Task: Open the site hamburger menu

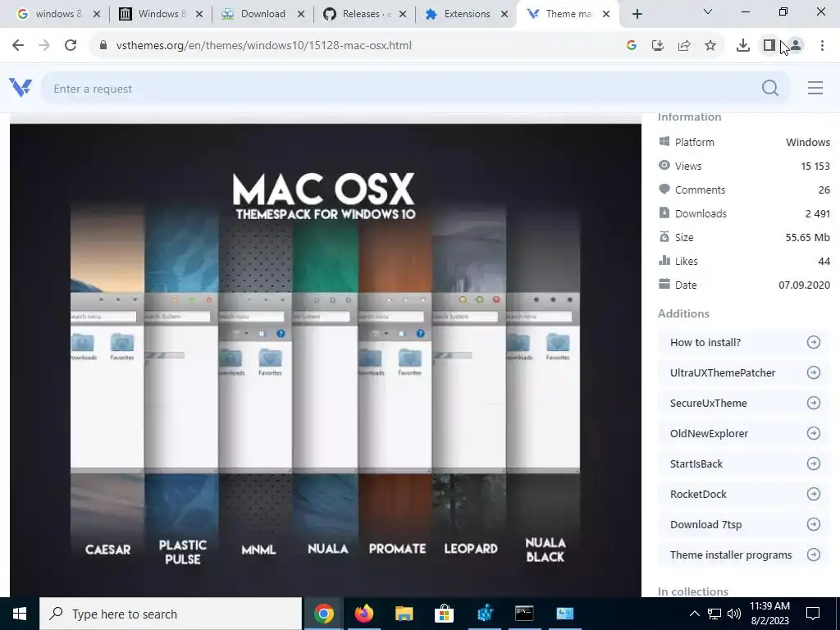Action: [x=815, y=88]
